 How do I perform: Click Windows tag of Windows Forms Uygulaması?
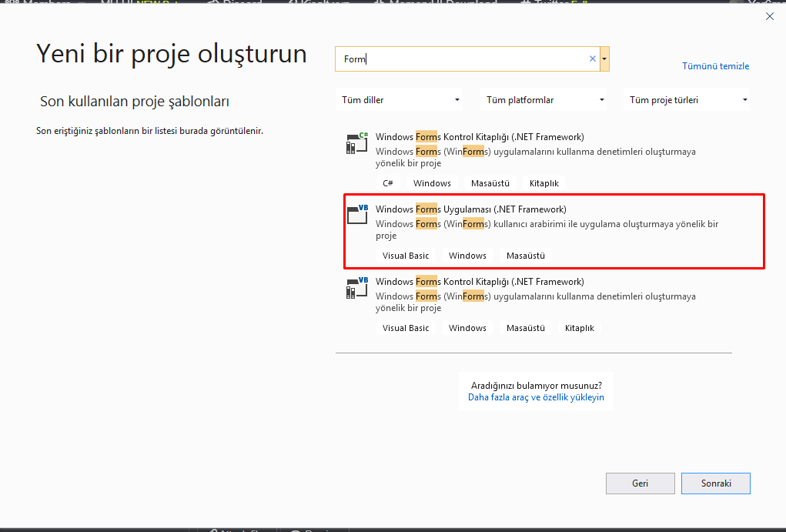[467, 255]
